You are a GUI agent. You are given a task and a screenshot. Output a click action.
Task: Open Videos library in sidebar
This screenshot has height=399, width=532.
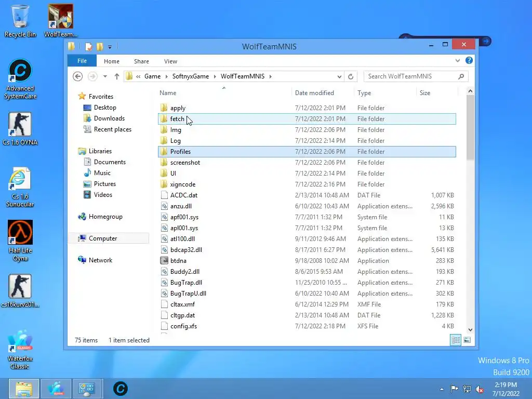click(103, 195)
